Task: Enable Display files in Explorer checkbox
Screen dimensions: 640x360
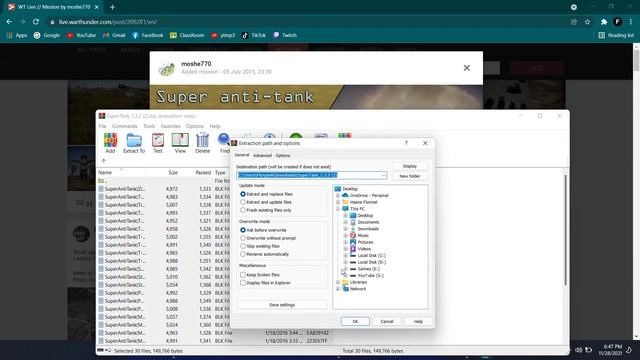Action: [x=243, y=283]
